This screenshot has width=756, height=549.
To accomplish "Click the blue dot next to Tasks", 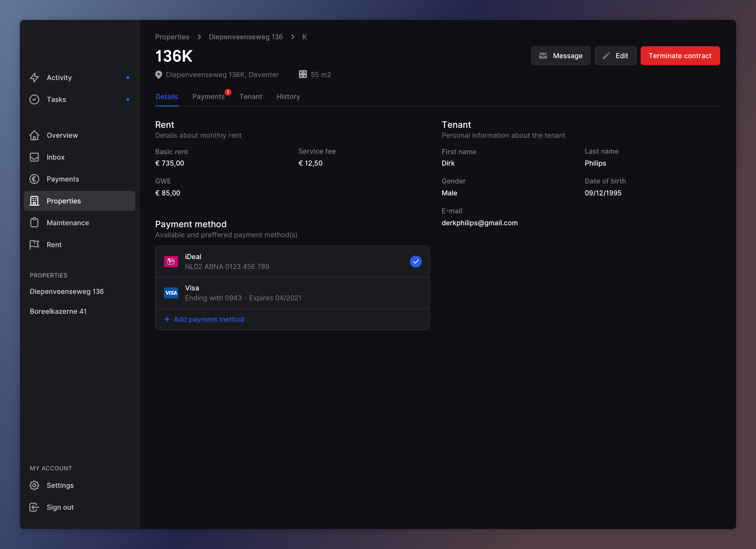I will pyautogui.click(x=128, y=99).
